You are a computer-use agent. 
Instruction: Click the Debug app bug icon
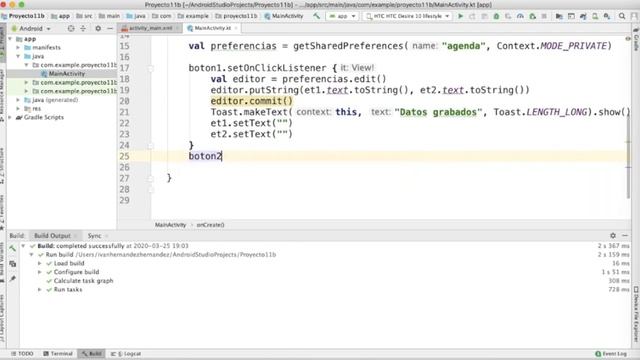point(496,16)
